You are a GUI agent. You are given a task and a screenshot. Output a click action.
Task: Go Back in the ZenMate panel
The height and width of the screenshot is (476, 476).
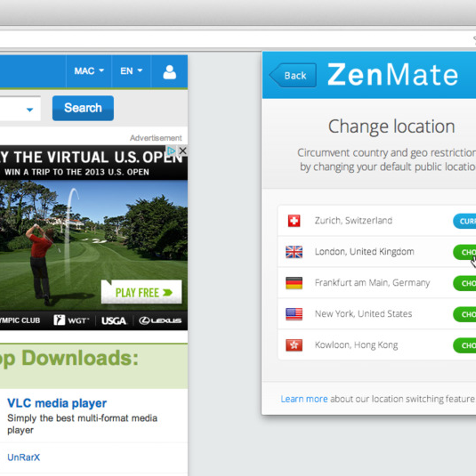[293, 75]
